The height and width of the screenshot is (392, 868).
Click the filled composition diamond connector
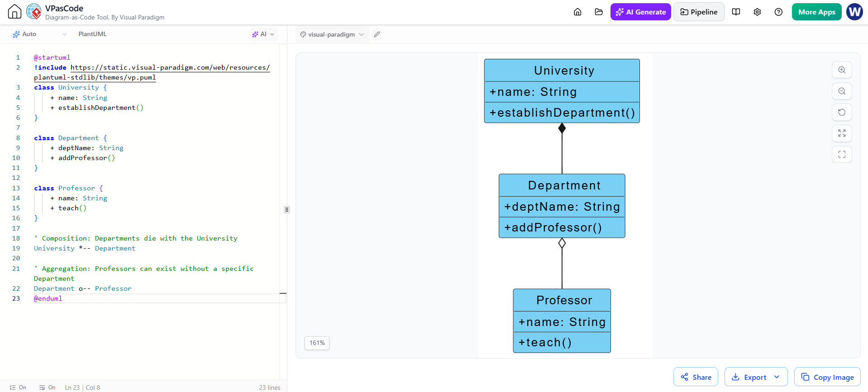562,128
